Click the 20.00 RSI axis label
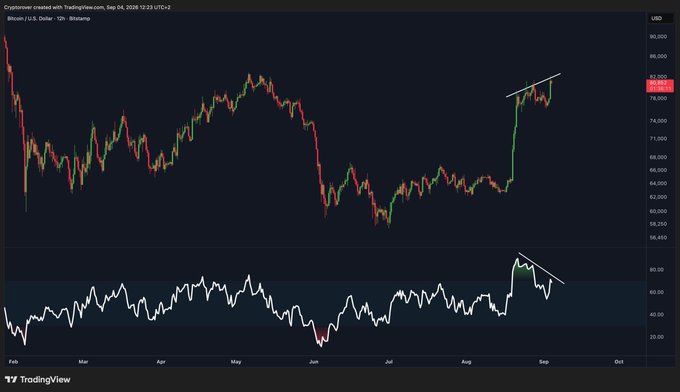680x392 pixels. point(657,337)
